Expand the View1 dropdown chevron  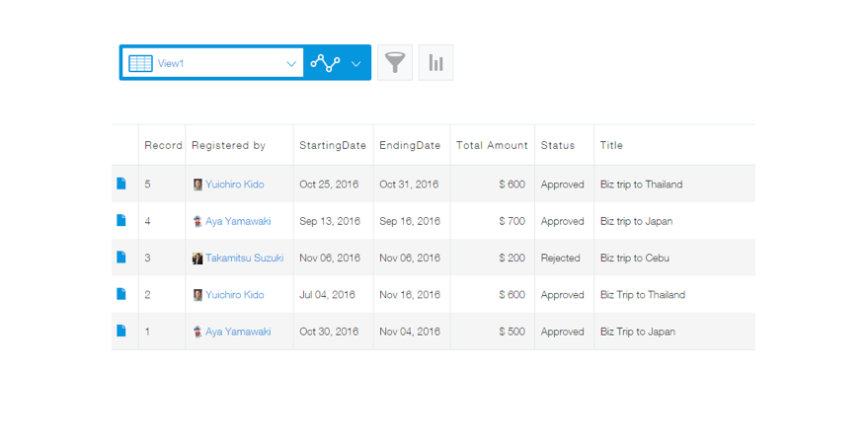pyautogui.click(x=291, y=63)
